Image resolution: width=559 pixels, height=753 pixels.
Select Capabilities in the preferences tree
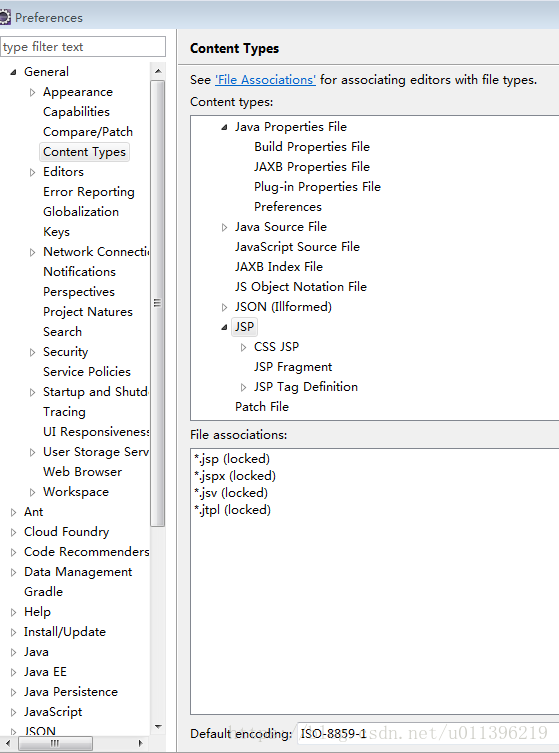(76, 112)
